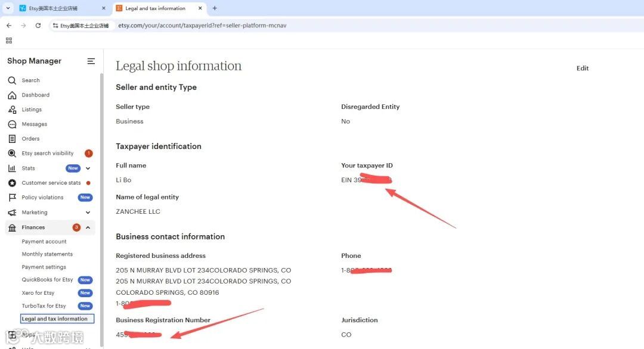Open the tab search dropdown arrow
This screenshot has height=349, width=644.
8,8
